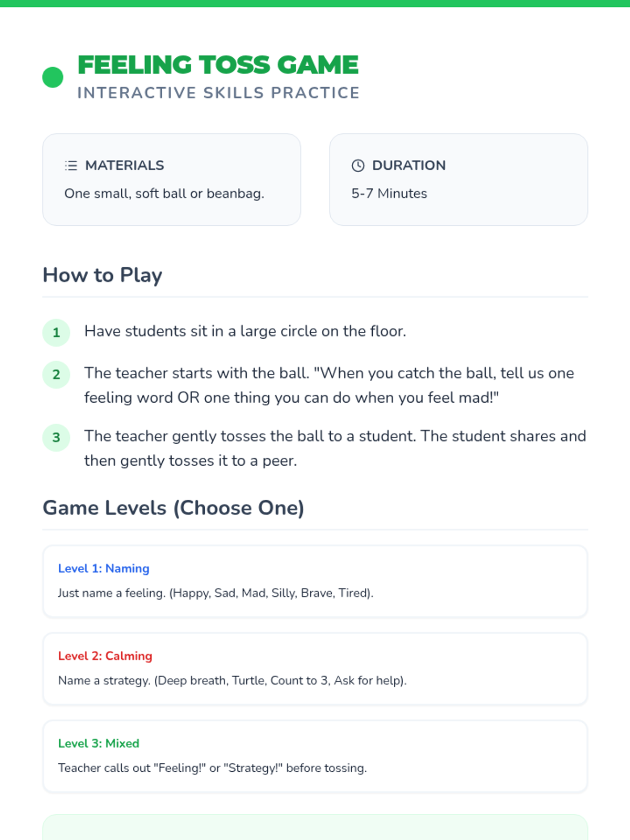This screenshot has width=630, height=840.
Task: Click the light green panel at page bottom
Action: pyautogui.click(x=315, y=827)
